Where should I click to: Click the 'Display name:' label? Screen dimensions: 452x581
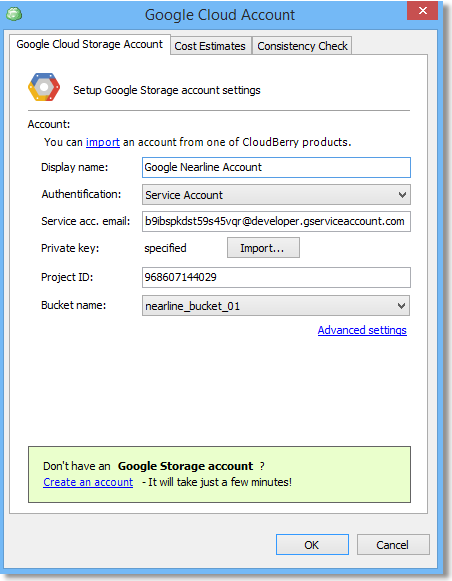pos(74,167)
